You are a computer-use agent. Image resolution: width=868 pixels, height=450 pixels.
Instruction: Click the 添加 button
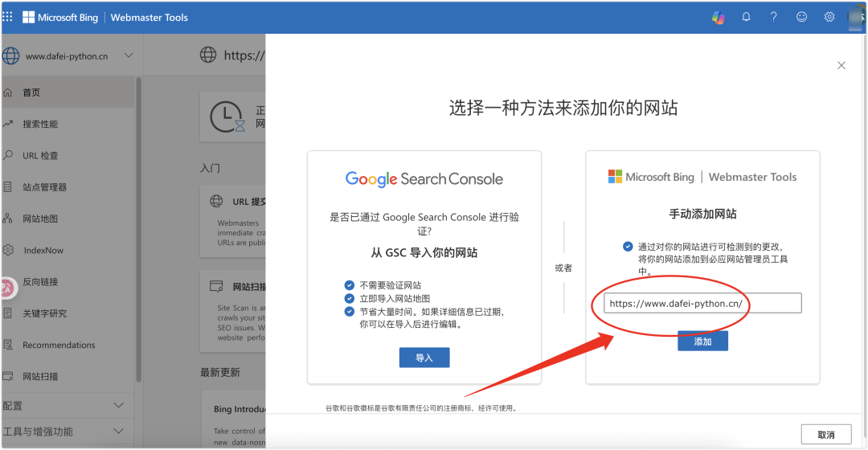702,341
